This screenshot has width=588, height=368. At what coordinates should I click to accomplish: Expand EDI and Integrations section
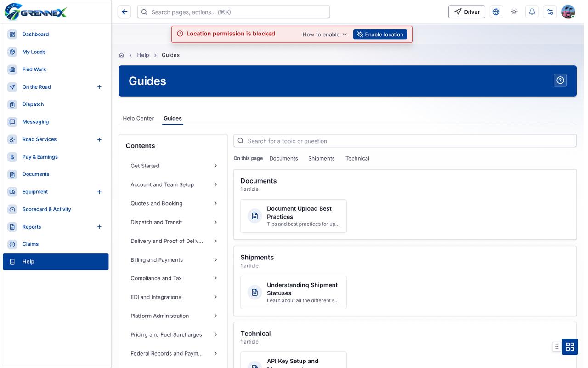173,298
